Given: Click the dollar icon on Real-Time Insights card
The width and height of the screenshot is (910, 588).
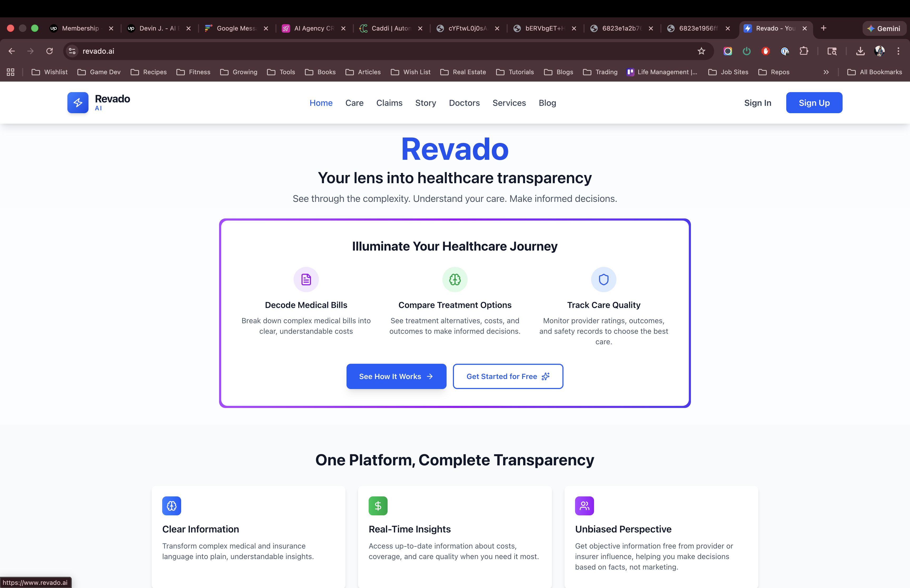Looking at the screenshot, I should [x=378, y=506].
